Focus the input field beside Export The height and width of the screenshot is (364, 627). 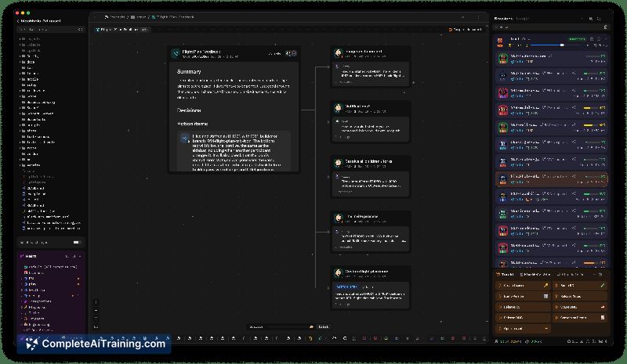tap(277, 327)
